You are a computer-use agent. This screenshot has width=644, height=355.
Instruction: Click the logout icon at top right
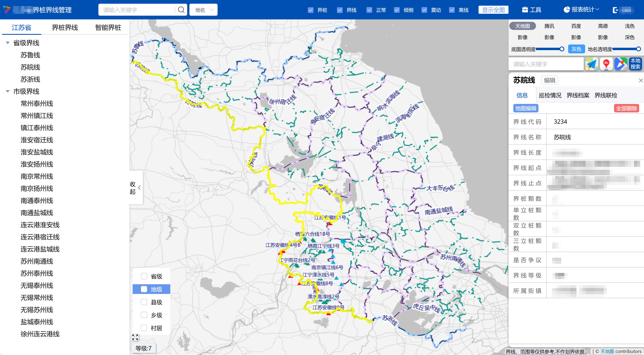pos(615,10)
